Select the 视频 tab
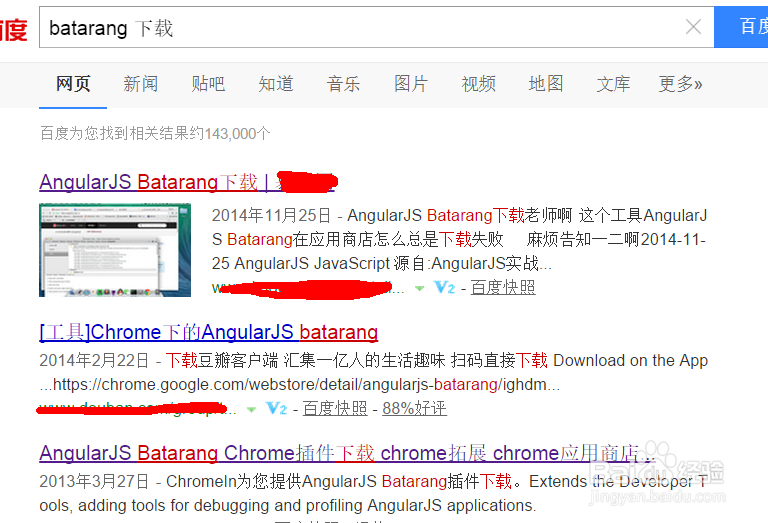This screenshot has width=768, height=523. 479,84
